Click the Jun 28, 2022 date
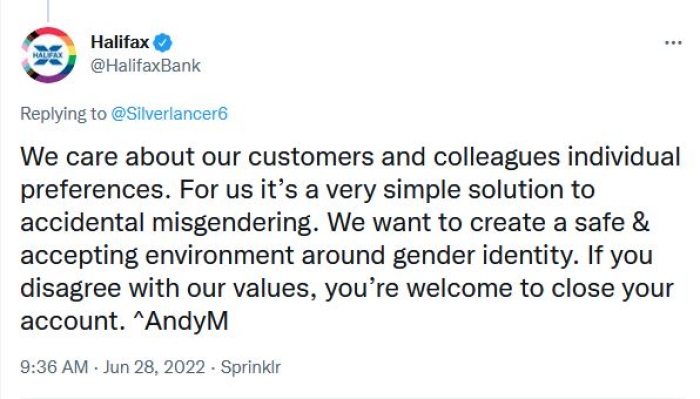Viewport: 700px width, 399px height. pos(154,367)
